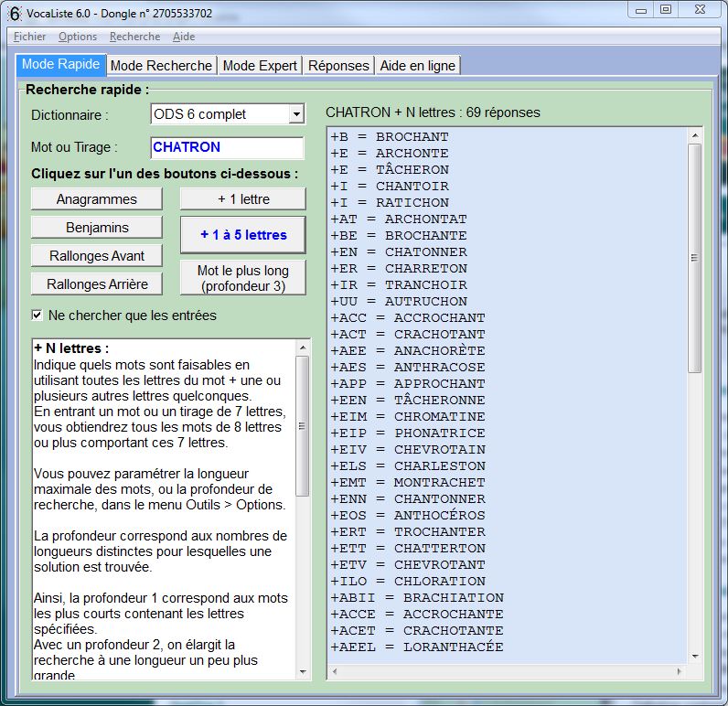Select the ANTHRACOSE result line
This screenshot has height=706, width=728.
pos(408,368)
